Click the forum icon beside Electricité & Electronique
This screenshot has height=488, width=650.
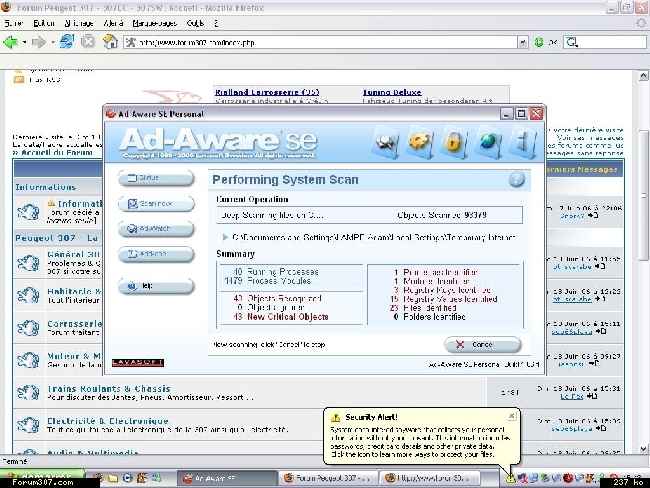[28, 425]
